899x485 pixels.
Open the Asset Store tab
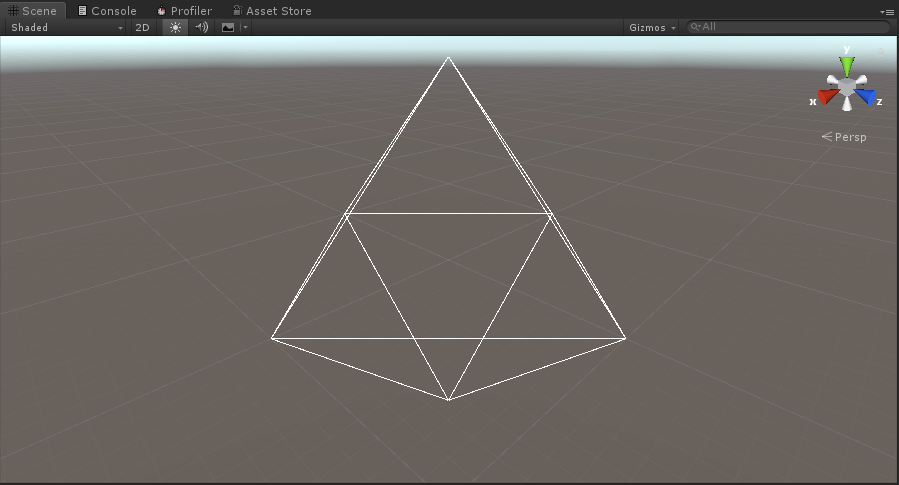[272, 10]
